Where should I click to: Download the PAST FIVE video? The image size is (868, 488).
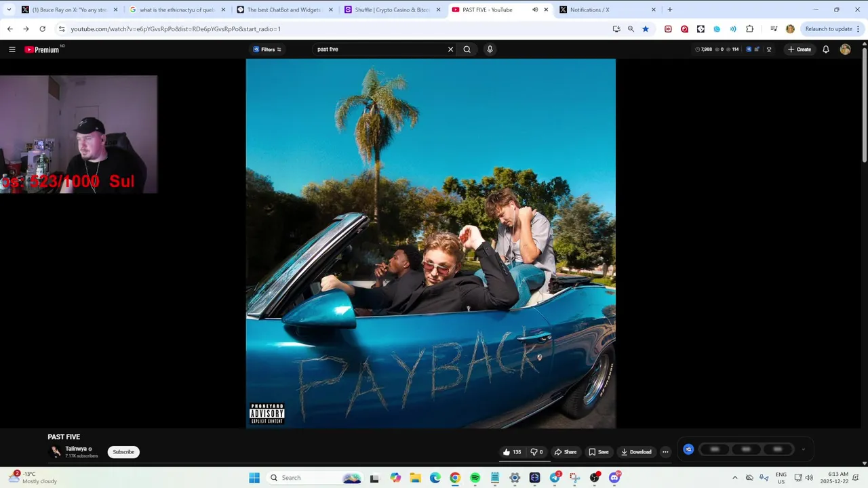coord(636,452)
